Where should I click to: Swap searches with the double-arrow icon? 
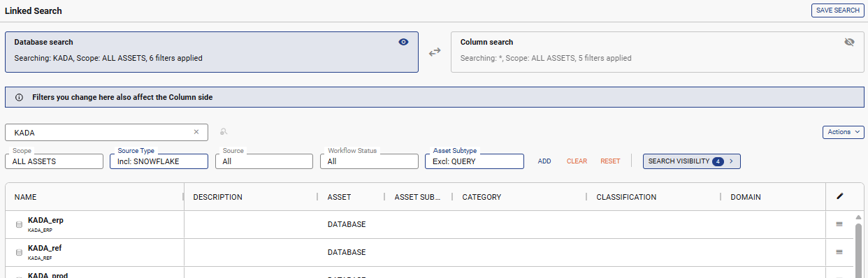coord(435,52)
